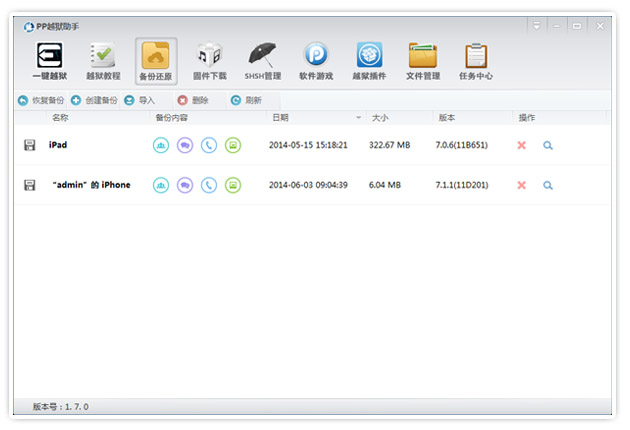This screenshot has width=630, height=430.
Task: Select the iPad backup name
Action: point(58,145)
